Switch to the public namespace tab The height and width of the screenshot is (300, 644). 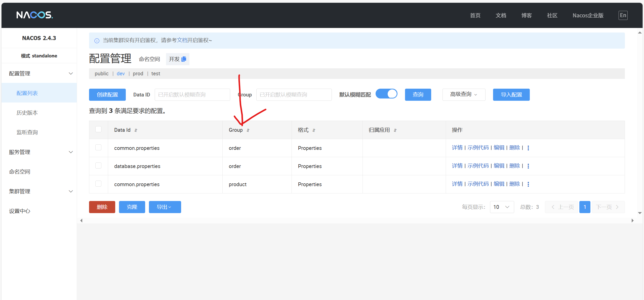click(x=101, y=74)
